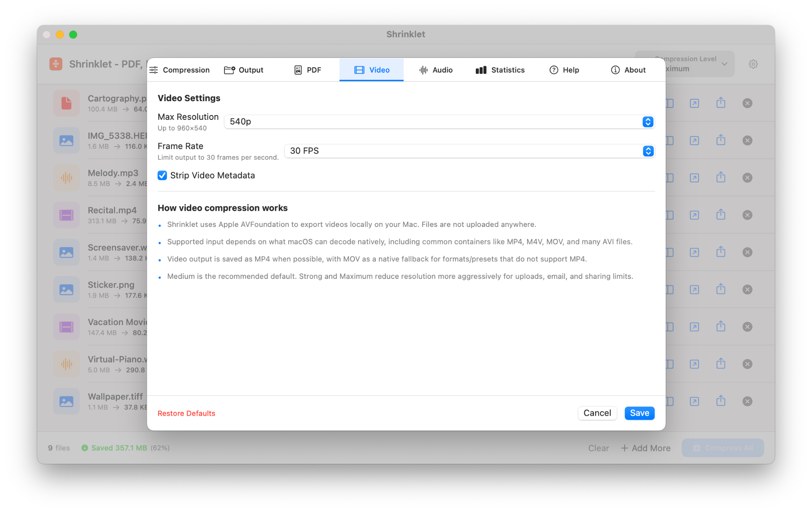Reveal Recital.mp4 via its arrow icon
This screenshot has width=812, height=513.
click(x=694, y=215)
